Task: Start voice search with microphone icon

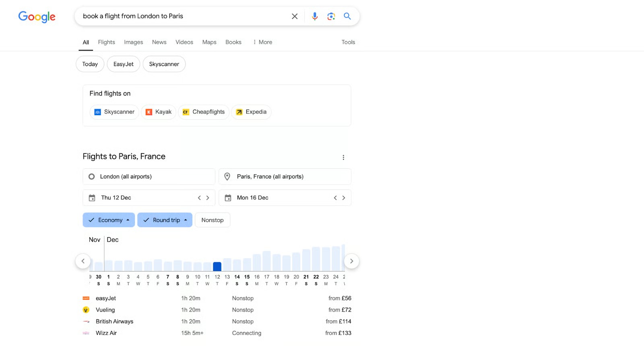Action: coord(315,16)
